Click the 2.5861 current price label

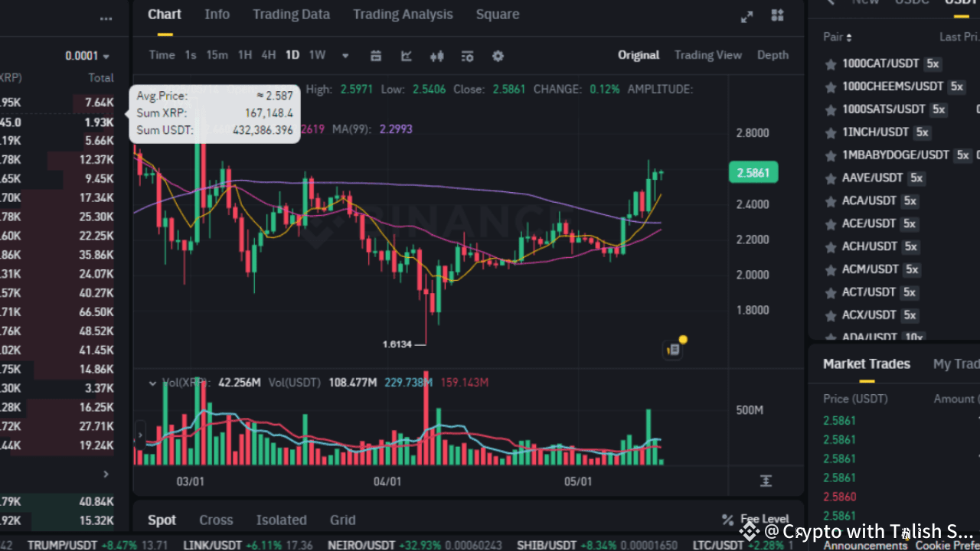click(x=753, y=172)
